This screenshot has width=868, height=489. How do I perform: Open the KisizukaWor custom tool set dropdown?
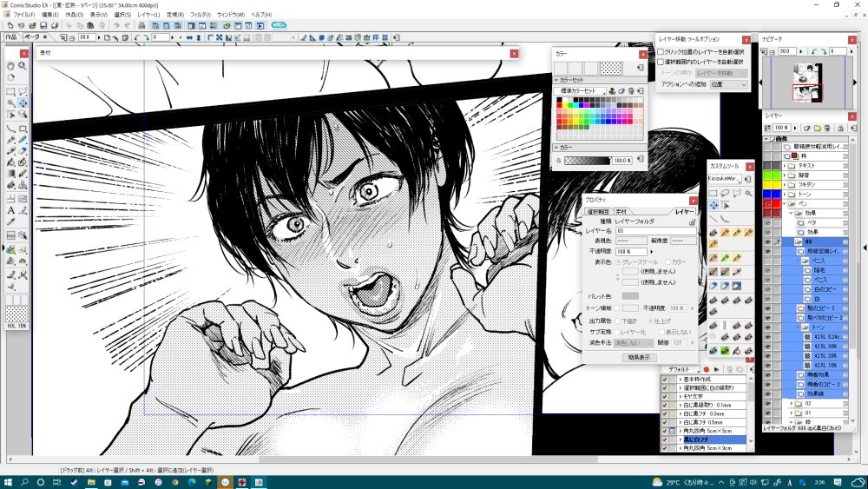pos(725,179)
